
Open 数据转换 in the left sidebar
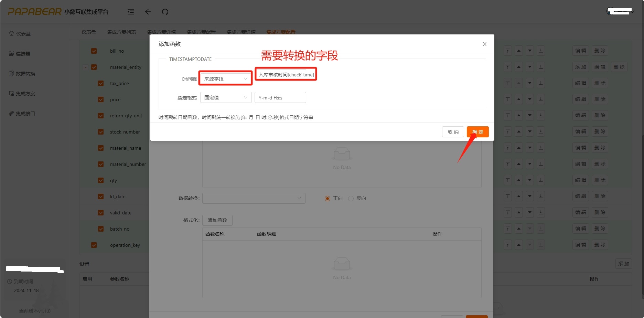25,74
